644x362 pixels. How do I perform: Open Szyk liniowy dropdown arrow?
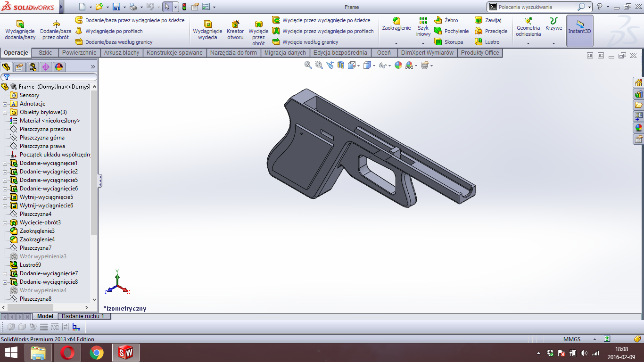[423, 43]
